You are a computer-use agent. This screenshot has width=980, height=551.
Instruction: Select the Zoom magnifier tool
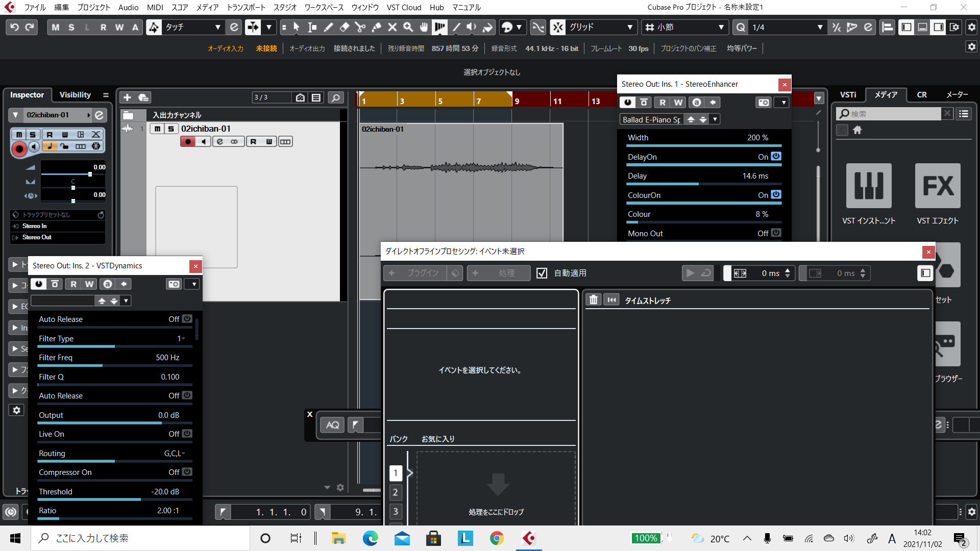coord(408,27)
